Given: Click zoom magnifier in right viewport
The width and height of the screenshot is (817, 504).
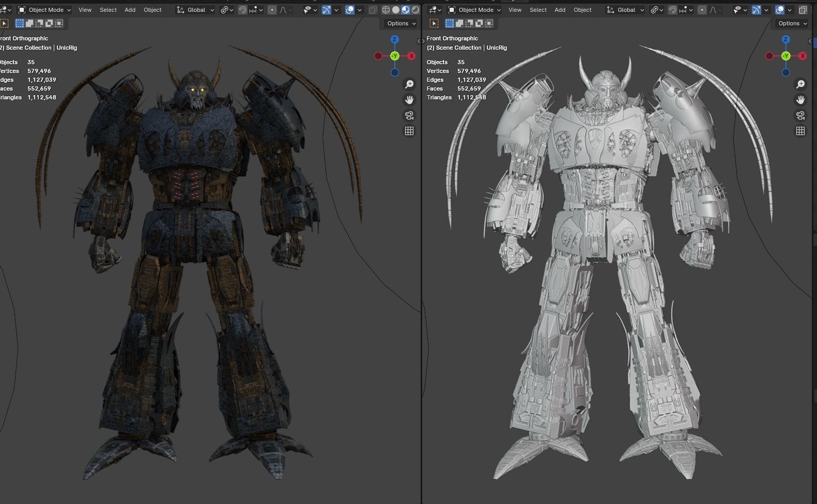Looking at the screenshot, I should [800, 84].
